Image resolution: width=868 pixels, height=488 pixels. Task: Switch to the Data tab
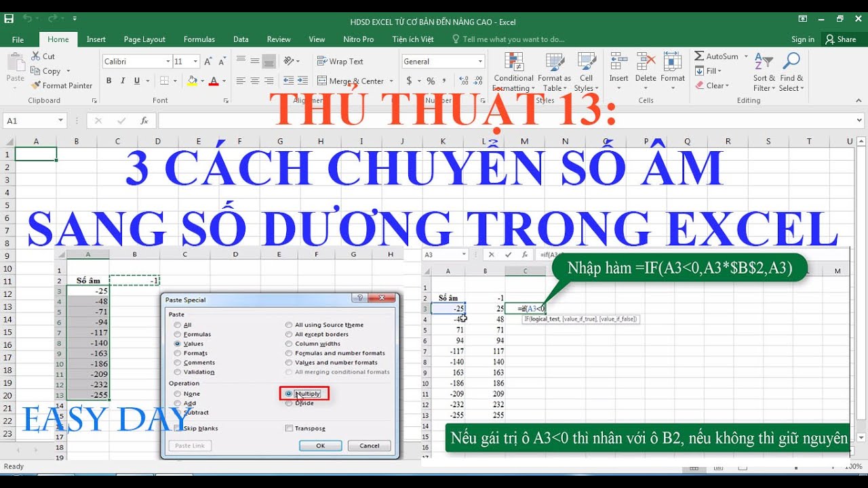241,39
